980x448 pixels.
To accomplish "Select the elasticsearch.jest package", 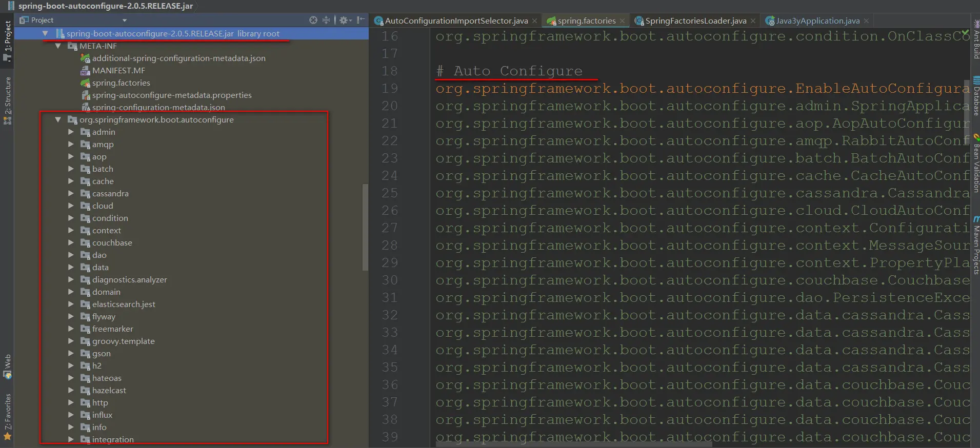I will click(124, 304).
